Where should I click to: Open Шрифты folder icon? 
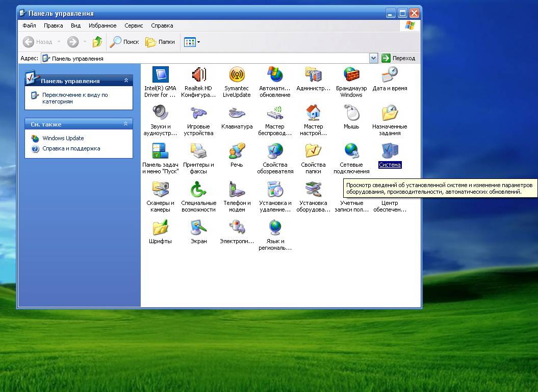coord(160,227)
